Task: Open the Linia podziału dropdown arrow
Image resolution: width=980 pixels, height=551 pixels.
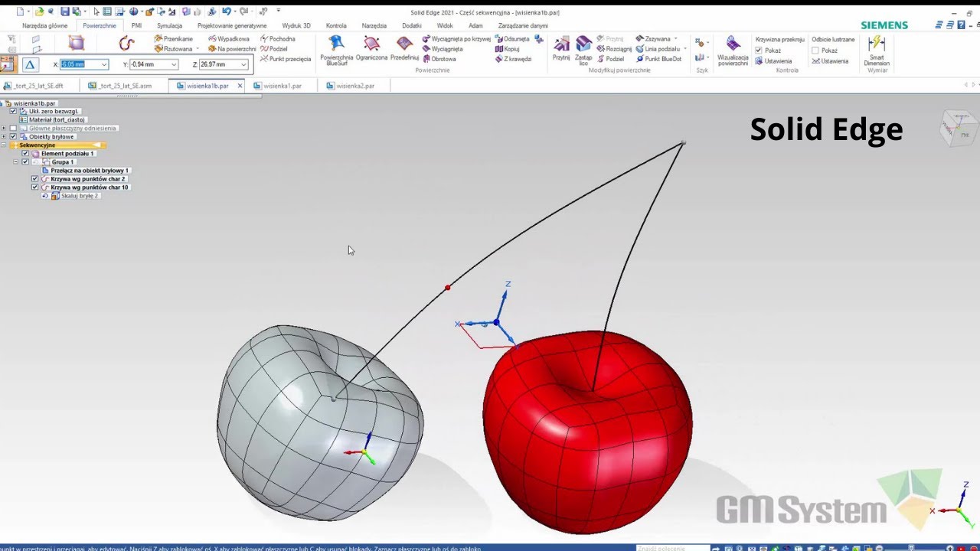Action: pyautogui.click(x=685, y=49)
